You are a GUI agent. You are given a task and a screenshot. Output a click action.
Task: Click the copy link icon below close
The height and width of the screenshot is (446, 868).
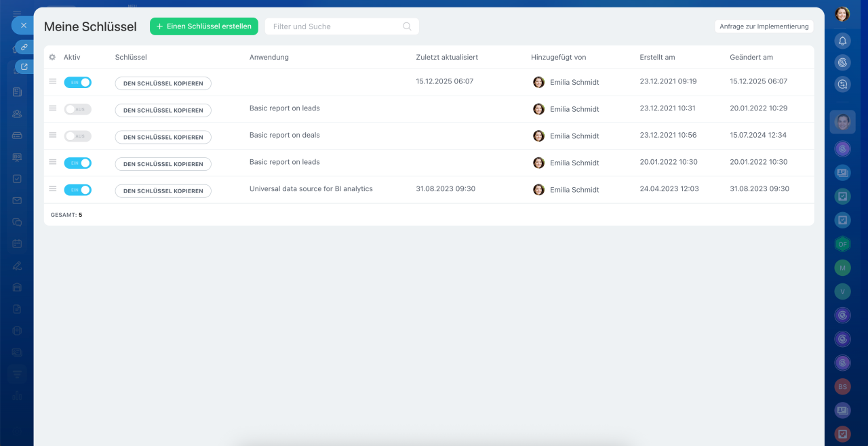(24, 47)
